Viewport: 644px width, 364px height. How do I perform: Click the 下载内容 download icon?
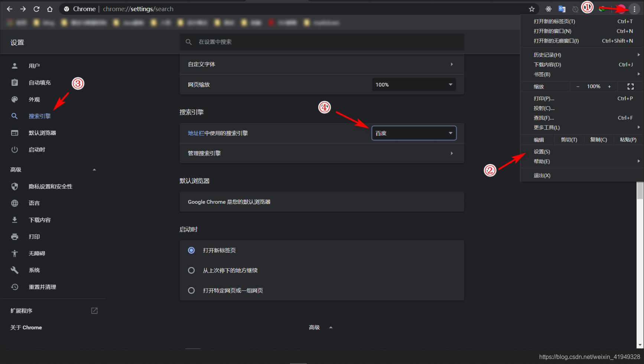[14, 220]
